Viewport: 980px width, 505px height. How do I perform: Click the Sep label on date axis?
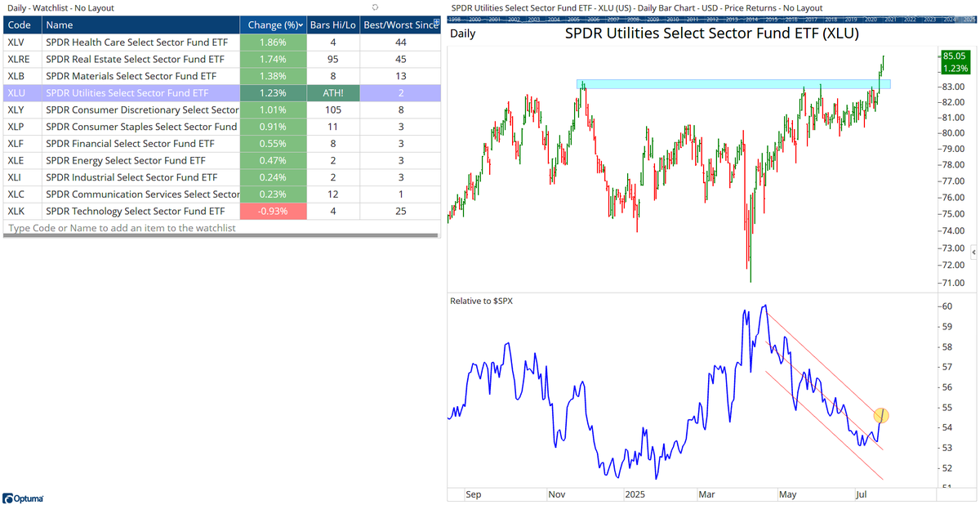474,494
